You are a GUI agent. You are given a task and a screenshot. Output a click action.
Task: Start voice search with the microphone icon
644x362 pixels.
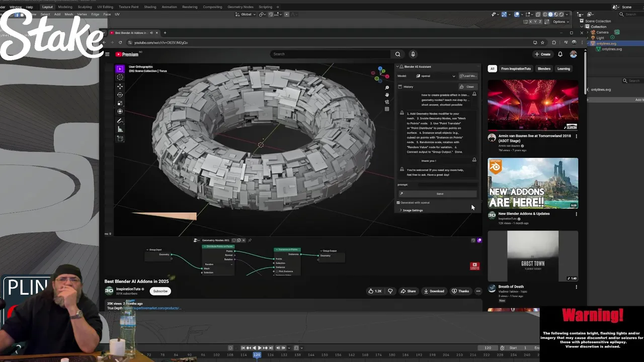(x=413, y=54)
